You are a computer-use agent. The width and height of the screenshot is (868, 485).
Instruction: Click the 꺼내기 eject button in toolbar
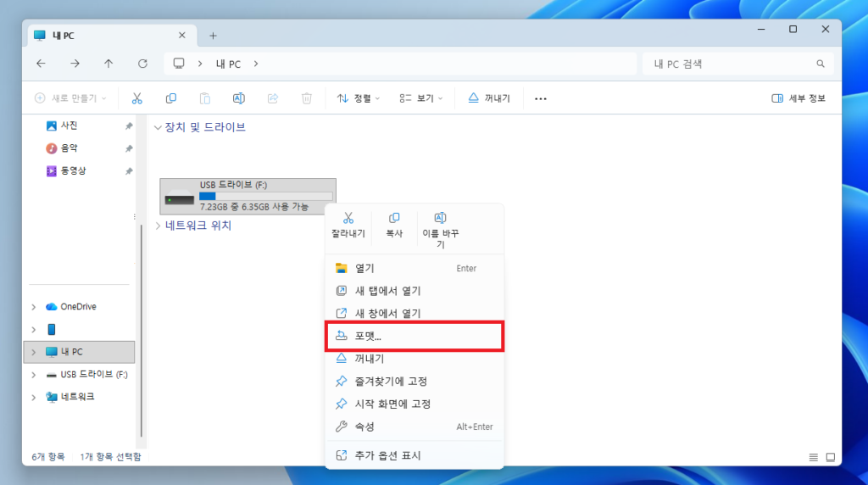click(x=489, y=98)
